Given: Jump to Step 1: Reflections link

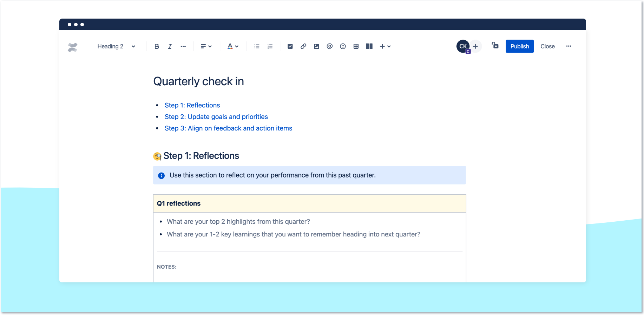Looking at the screenshot, I should [x=192, y=105].
